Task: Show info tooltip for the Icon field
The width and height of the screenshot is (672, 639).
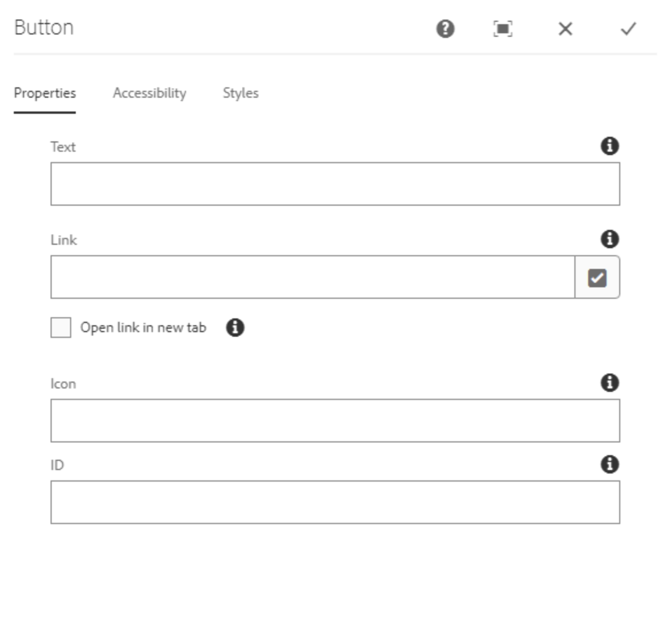Action: (x=609, y=383)
